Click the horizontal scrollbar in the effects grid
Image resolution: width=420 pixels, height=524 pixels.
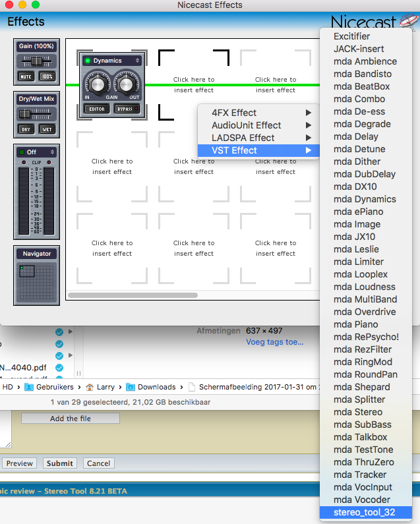[x=133, y=295]
